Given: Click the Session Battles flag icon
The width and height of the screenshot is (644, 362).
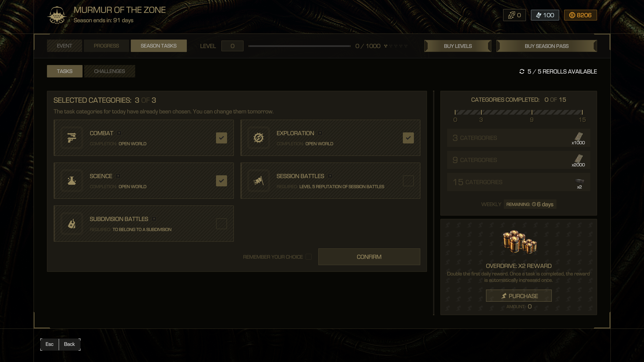Looking at the screenshot, I should click(x=258, y=181).
